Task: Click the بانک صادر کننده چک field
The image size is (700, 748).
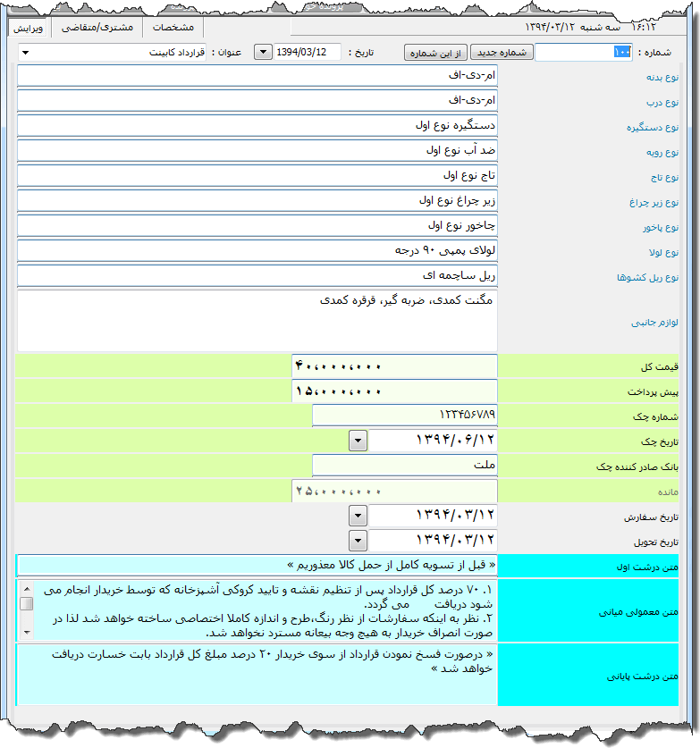Action: point(405,465)
